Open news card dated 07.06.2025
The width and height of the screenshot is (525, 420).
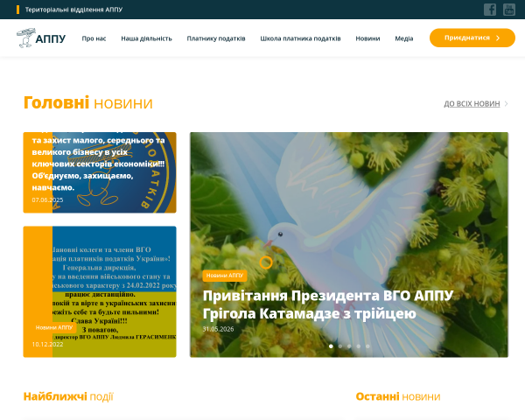pyautogui.click(x=100, y=172)
